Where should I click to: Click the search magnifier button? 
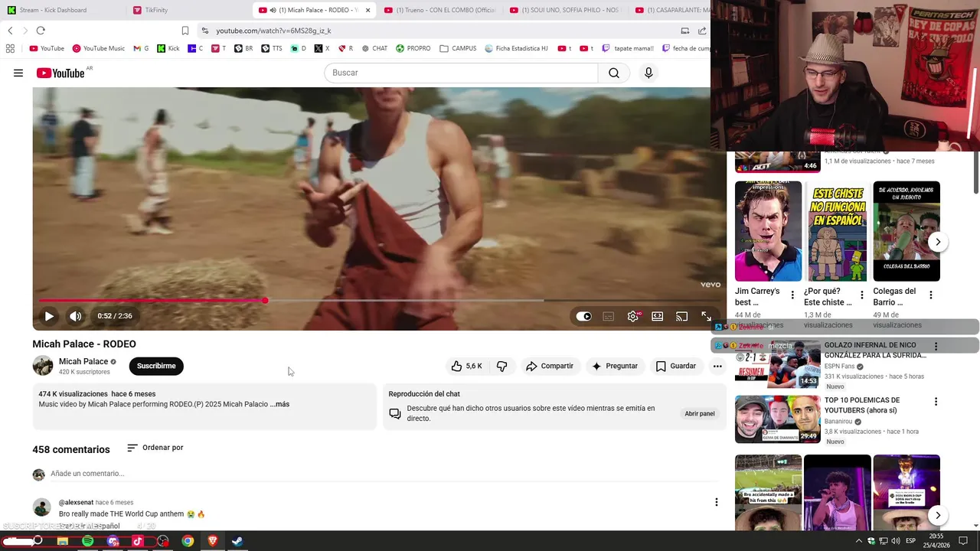614,73
